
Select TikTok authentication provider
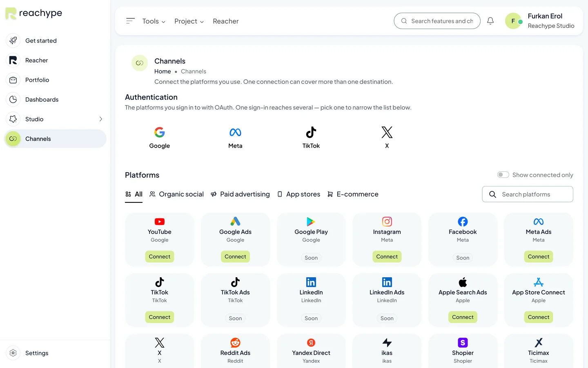click(311, 137)
